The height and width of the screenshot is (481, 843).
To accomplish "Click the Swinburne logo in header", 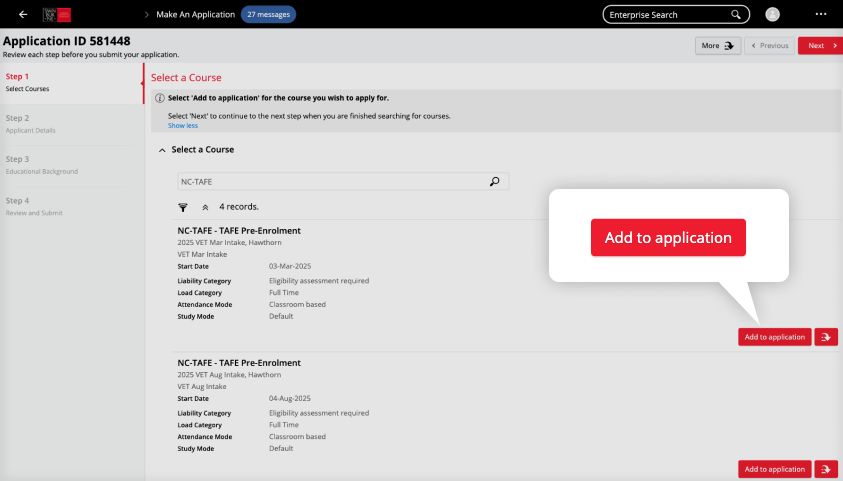I will coord(57,15).
